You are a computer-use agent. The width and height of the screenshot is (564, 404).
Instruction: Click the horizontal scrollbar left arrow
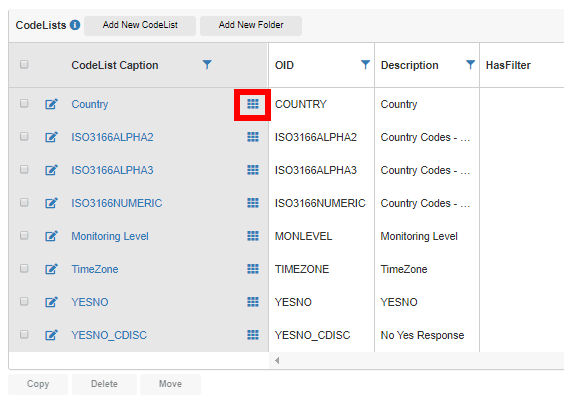click(x=277, y=360)
